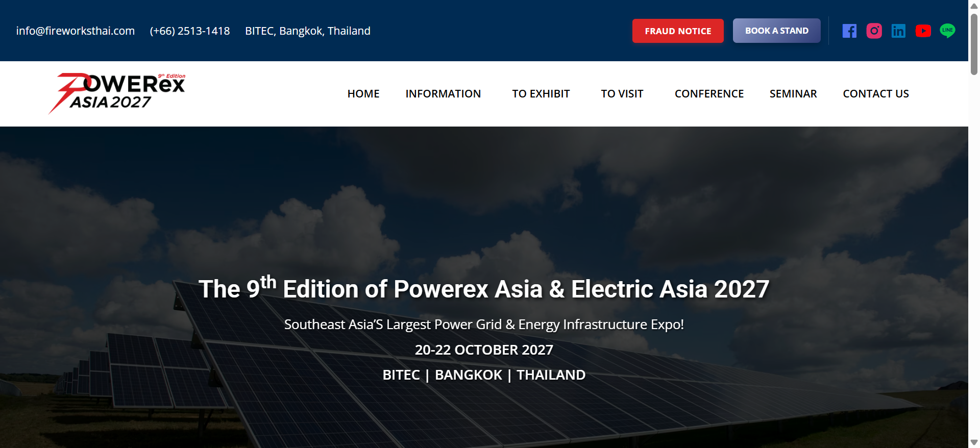Open the CONTACT US page
980x448 pixels.
tap(876, 94)
